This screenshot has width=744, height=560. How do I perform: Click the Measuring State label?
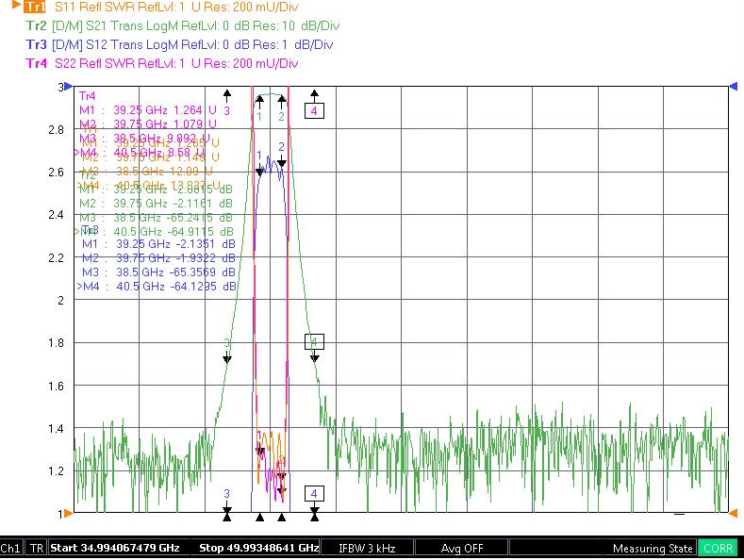(653, 549)
